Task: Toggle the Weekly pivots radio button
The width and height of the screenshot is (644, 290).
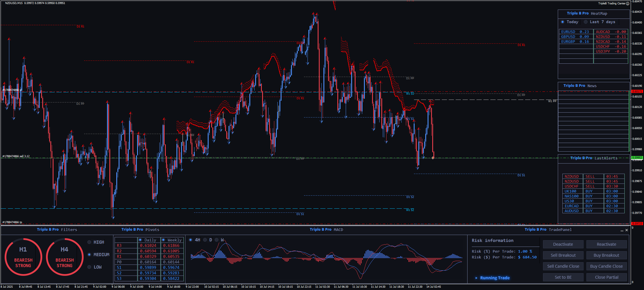Action: pos(163,240)
